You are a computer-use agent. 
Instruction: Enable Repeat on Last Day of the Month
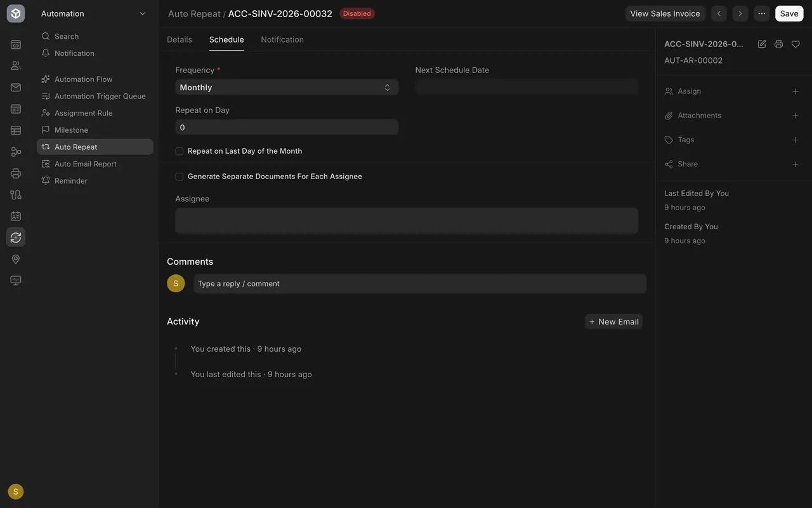point(180,151)
